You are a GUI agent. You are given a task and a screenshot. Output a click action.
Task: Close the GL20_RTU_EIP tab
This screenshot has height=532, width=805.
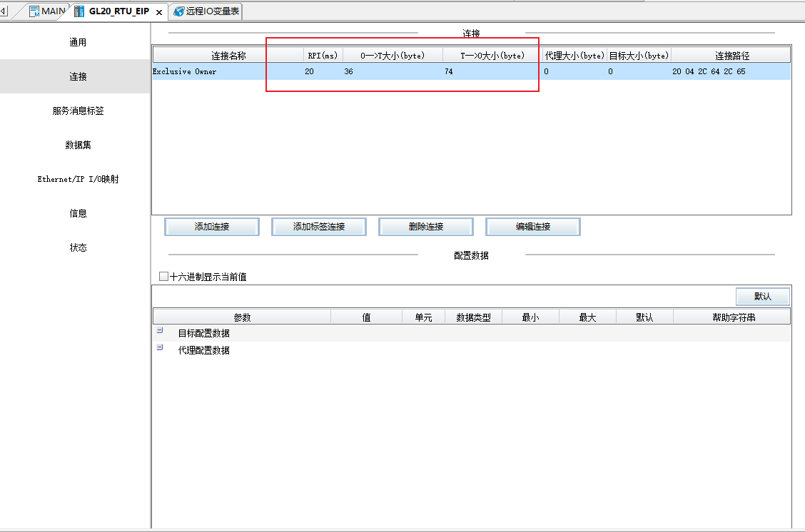[159, 12]
